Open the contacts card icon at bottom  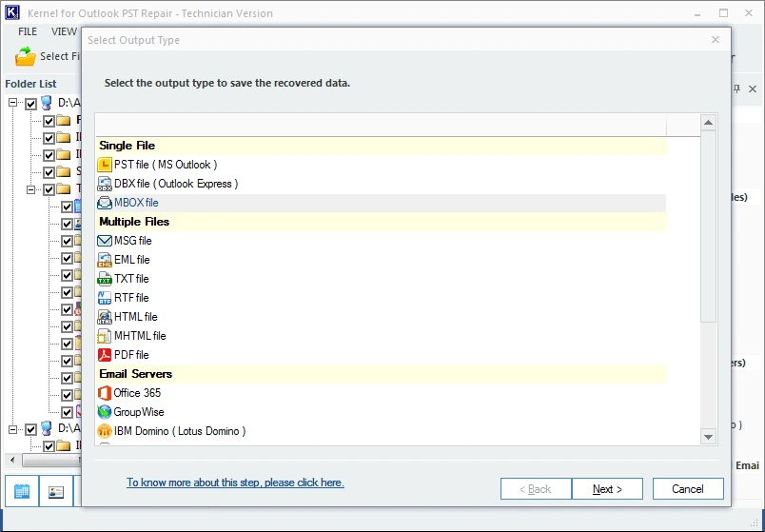point(56,491)
